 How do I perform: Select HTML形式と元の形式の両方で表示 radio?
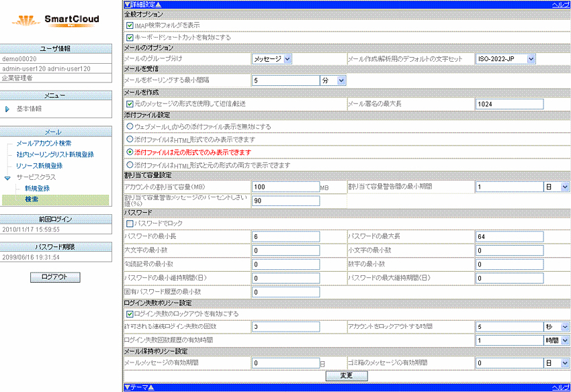[129, 164]
